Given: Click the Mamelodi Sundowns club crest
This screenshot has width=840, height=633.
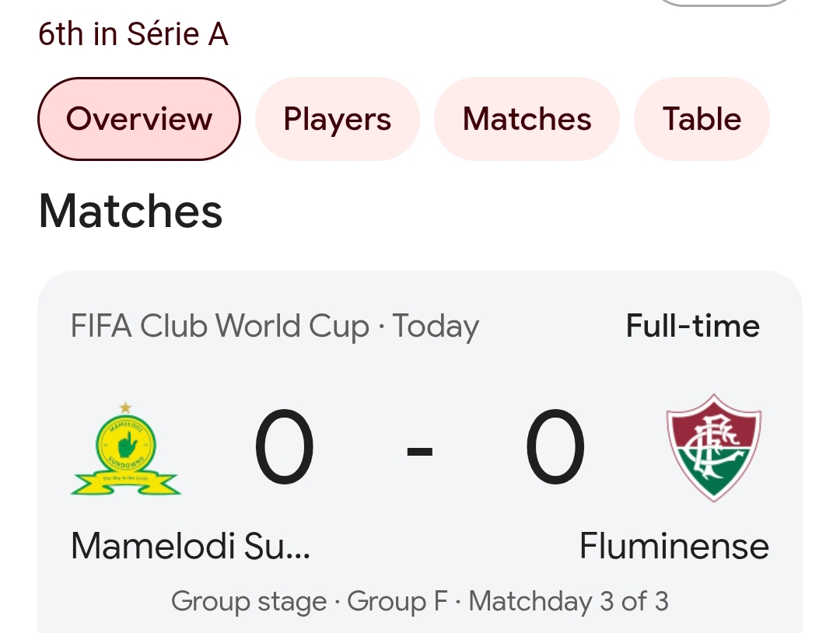Looking at the screenshot, I should pos(126,449).
